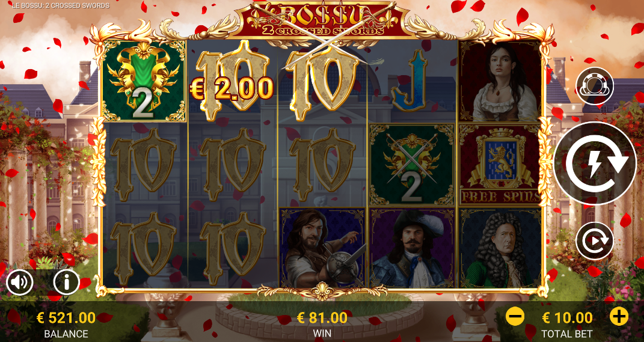Viewport: 644px width, 342px height.
Task: Click the €10.00 total bet amount
Action: click(567, 317)
